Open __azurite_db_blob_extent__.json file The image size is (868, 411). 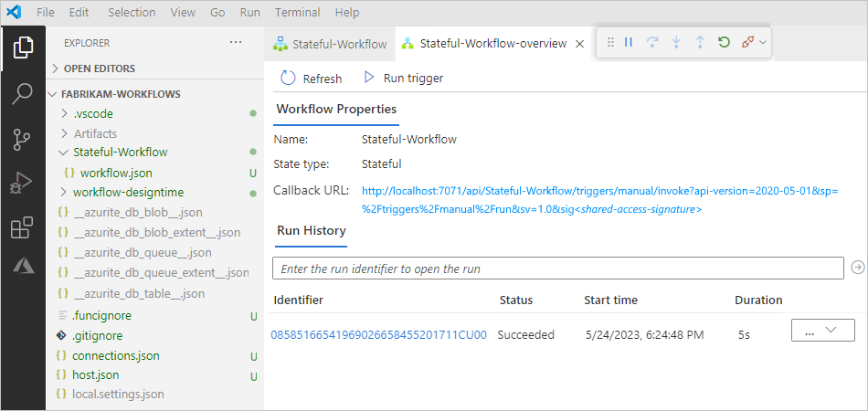click(x=156, y=233)
